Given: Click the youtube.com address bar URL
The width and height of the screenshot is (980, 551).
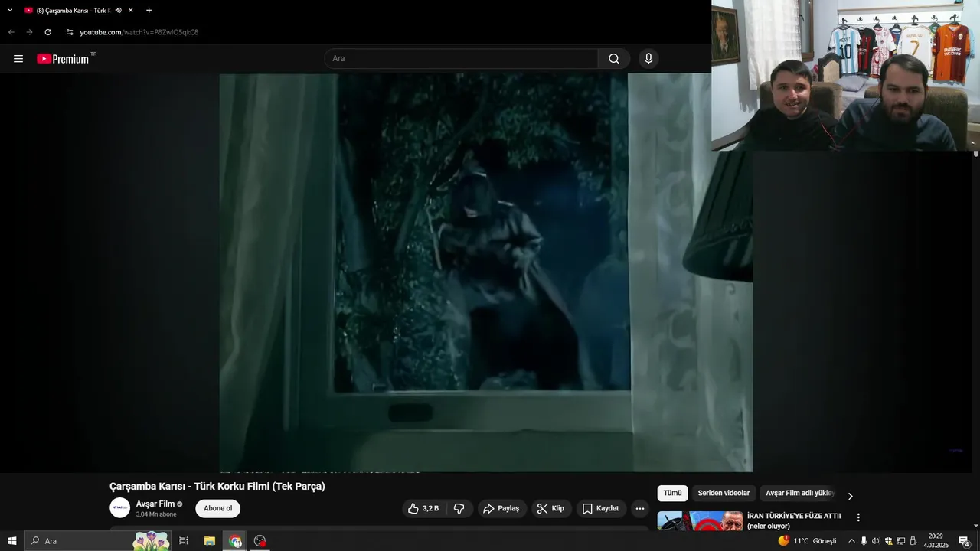Looking at the screenshot, I should pyautogui.click(x=139, y=32).
